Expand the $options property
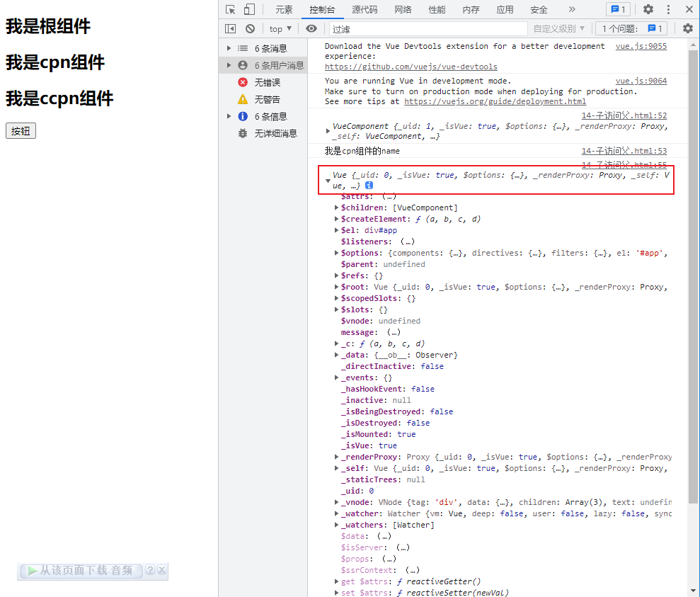The height and width of the screenshot is (597, 700). pyautogui.click(x=337, y=253)
